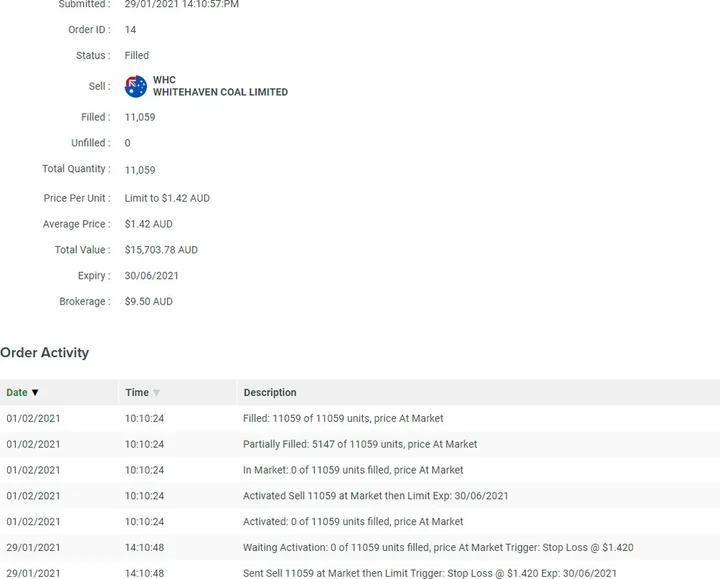Select the Order Activity section heading
Image resolution: width=720 pixels, height=579 pixels.
point(45,353)
